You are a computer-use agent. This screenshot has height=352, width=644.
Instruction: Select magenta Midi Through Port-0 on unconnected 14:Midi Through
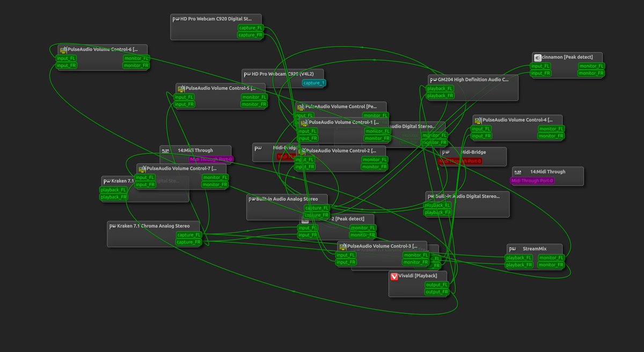click(x=533, y=181)
